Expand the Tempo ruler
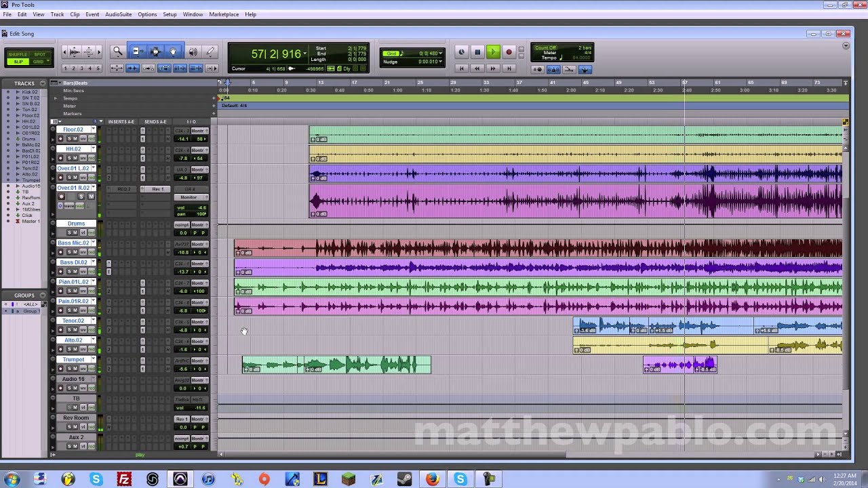 [56, 98]
